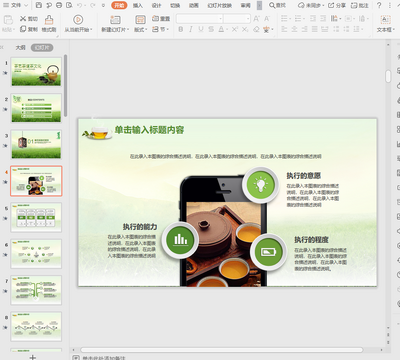Decrease font size with smaller A icon
This screenshot has height=360, width=400.
(267, 19)
